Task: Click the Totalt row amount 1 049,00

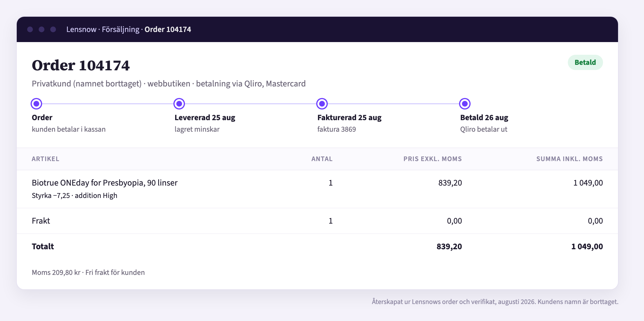Action: (x=587, y=246)
